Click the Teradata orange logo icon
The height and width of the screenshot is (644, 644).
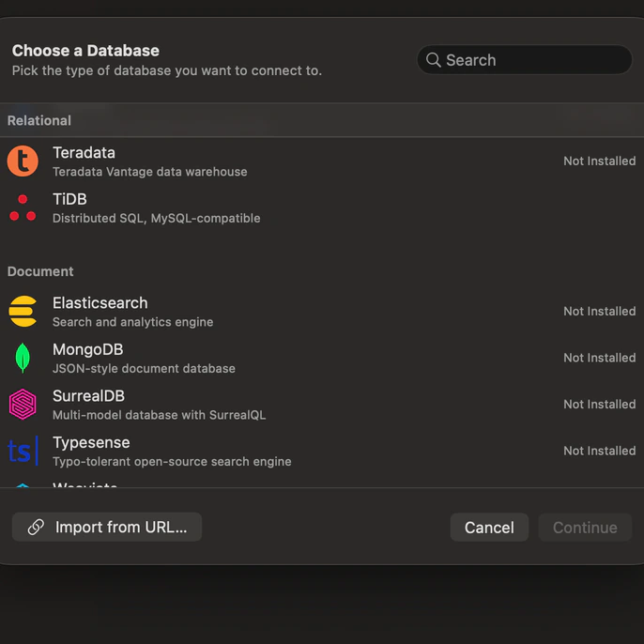[x=23, y=161]
